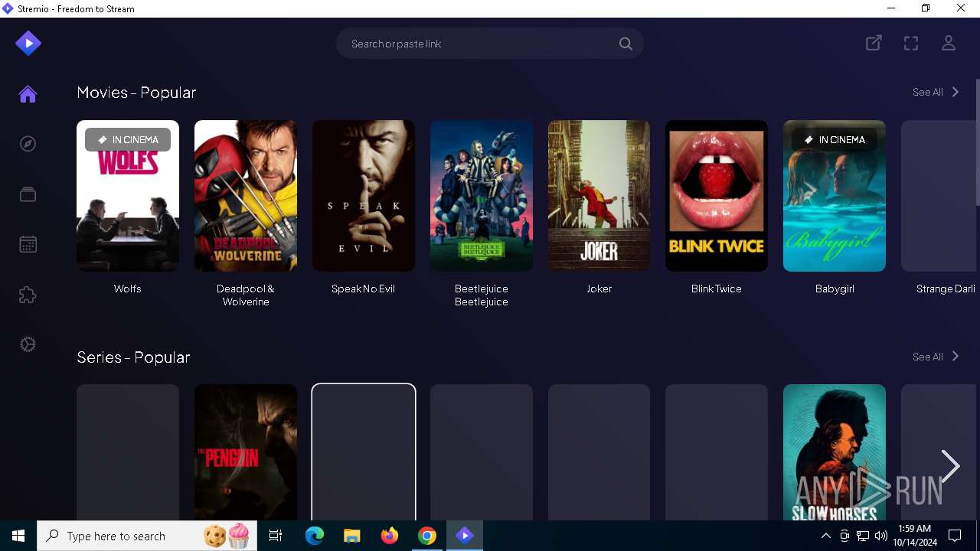
Task: Launch Google Chrome from taskbar
Action: click(x=427, y=536)
